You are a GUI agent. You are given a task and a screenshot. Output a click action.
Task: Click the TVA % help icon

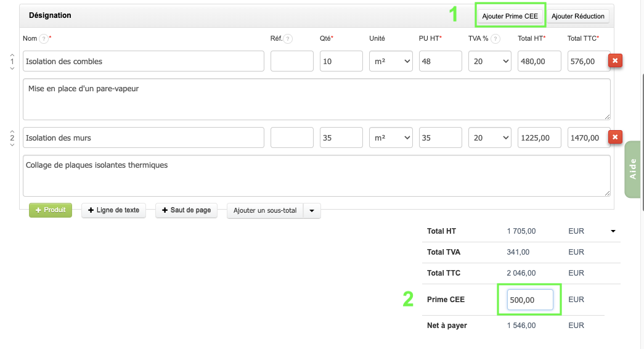tap(495, 39)
